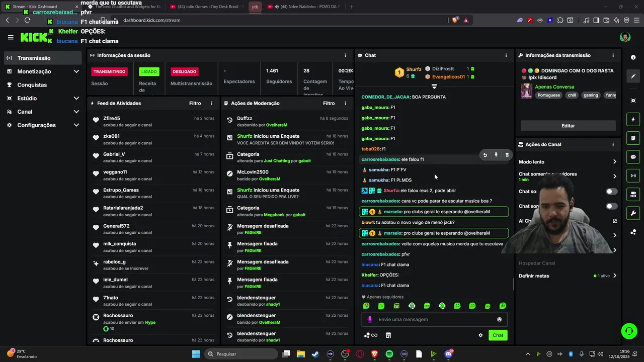Click the Portuguese tag
The image size is (644, 362).
tap(548, 95)
